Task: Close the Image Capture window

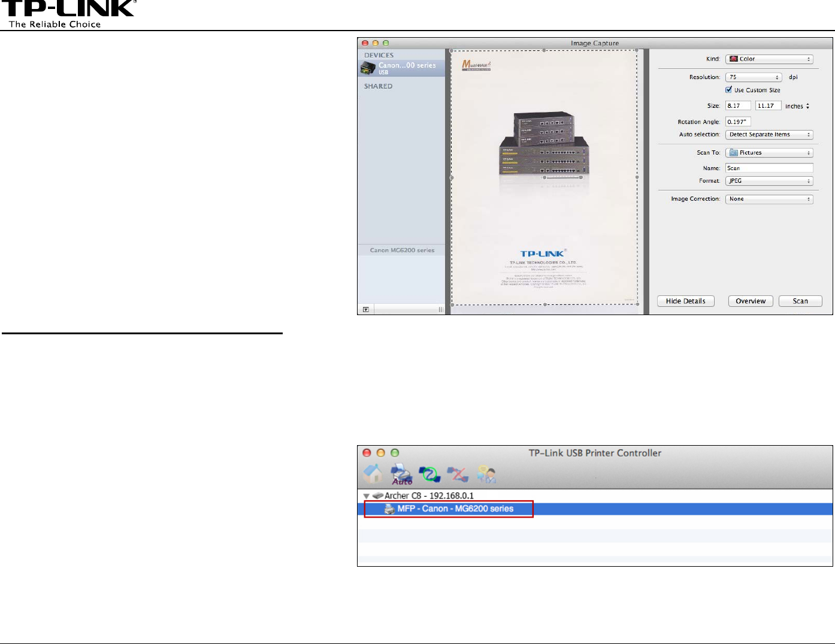Action: pos(365,43)
